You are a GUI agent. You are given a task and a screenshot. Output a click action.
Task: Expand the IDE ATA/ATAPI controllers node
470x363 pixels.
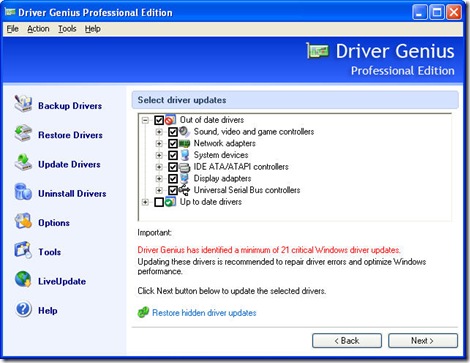159,167
